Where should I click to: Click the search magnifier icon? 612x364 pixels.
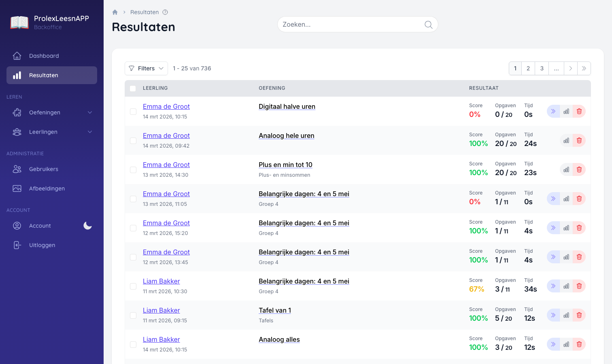pyautogui.click(x=428, y=25)
